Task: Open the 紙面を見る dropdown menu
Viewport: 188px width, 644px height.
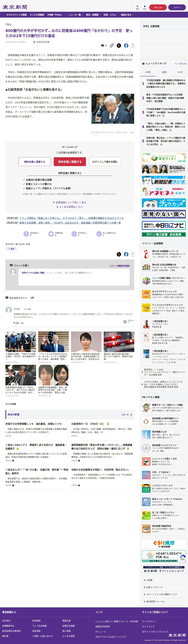Action: pyautogui.click(x=127, y=15)
